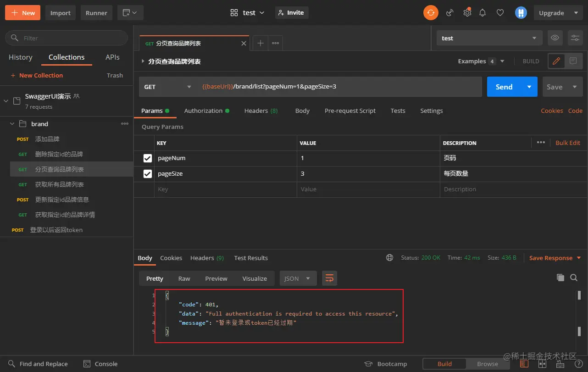Open the satellite capture requests icon
The height and width of the screenshot is (372, 588).
click(x=450, y=13)
